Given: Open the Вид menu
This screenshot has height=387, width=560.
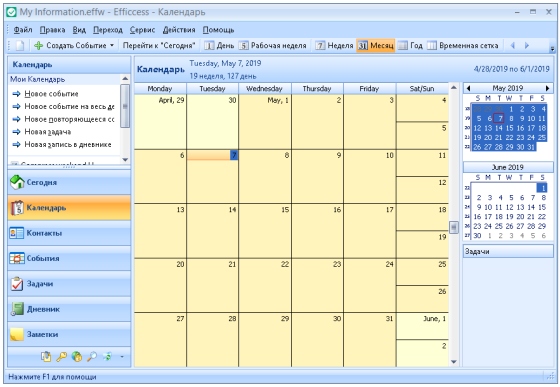Looking at the screenshot, I should pos(79,30).
